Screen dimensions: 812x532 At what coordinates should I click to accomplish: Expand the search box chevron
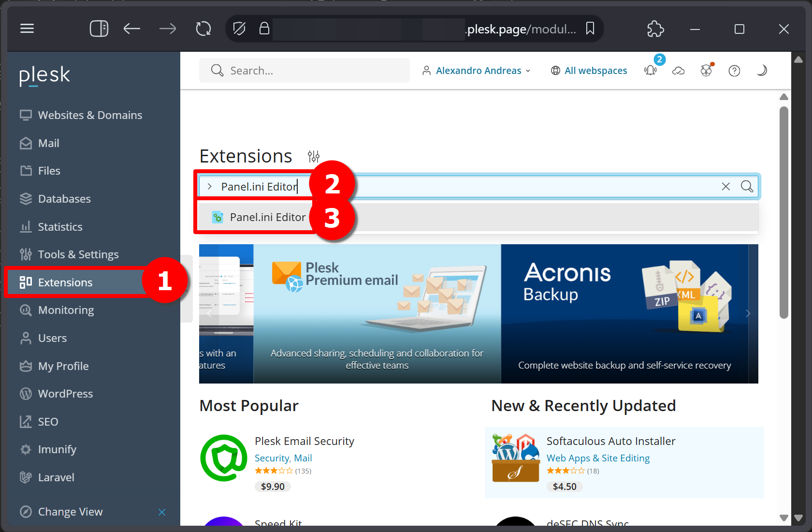coord(209,186)
